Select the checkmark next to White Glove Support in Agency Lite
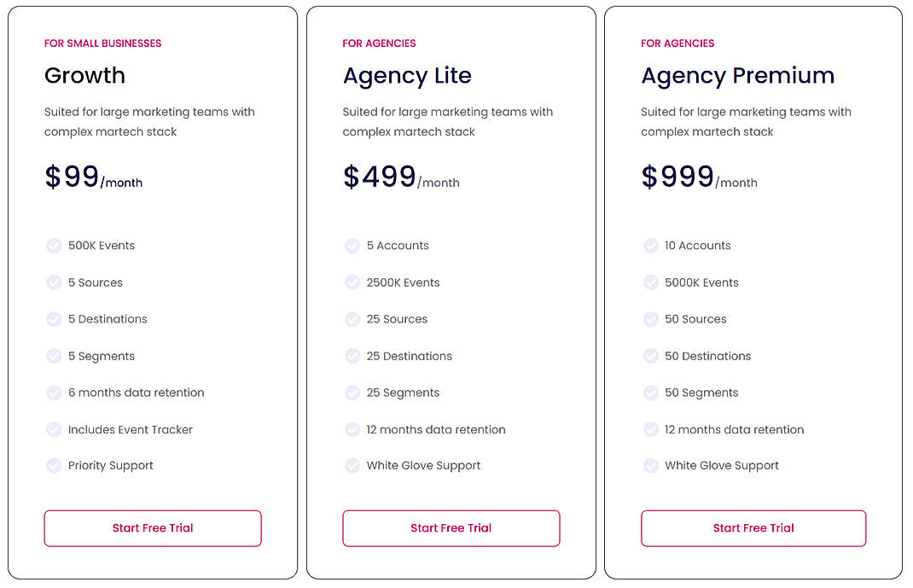Viewport: 913px width, 588px height. [352, 466]
